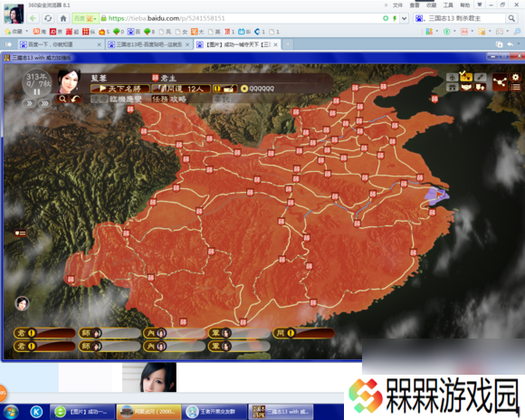Click the lower 軍 status bar
The image size is (525, 420).
pyautogui.click(x=239, y=346)
